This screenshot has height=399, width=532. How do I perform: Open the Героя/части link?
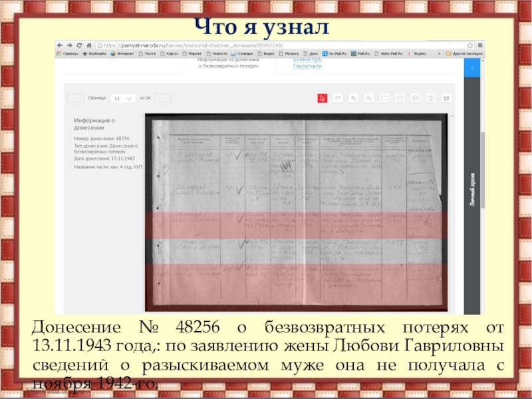point(307,66)
